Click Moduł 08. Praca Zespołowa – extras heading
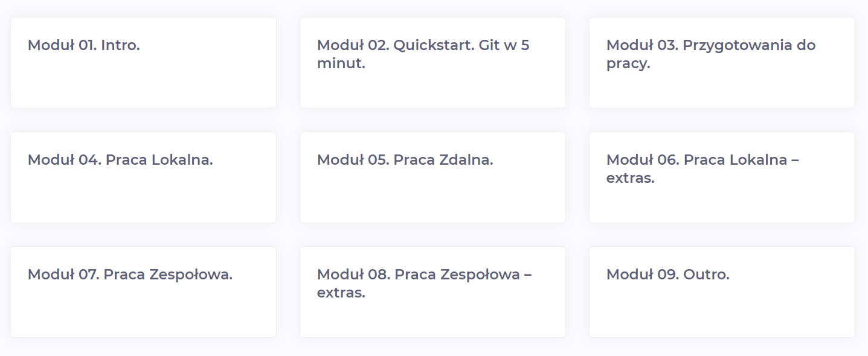Screen dimensions: 868x356 pos(424,275)
